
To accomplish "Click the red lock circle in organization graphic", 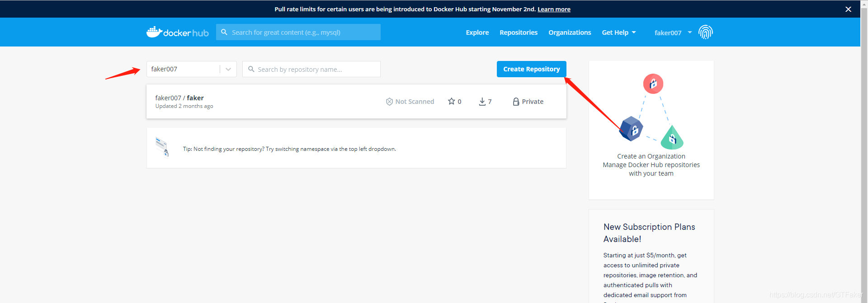I will tap(653, 84).
